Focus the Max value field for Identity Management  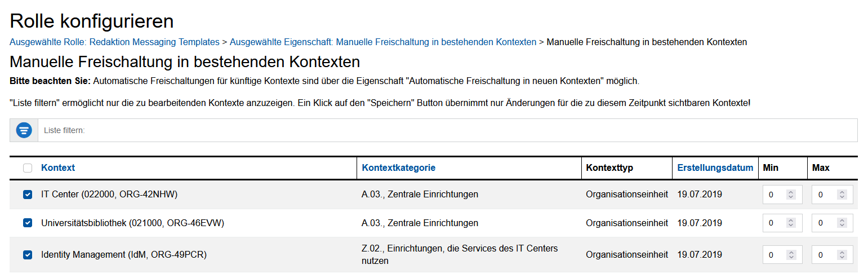pos(824,255)
